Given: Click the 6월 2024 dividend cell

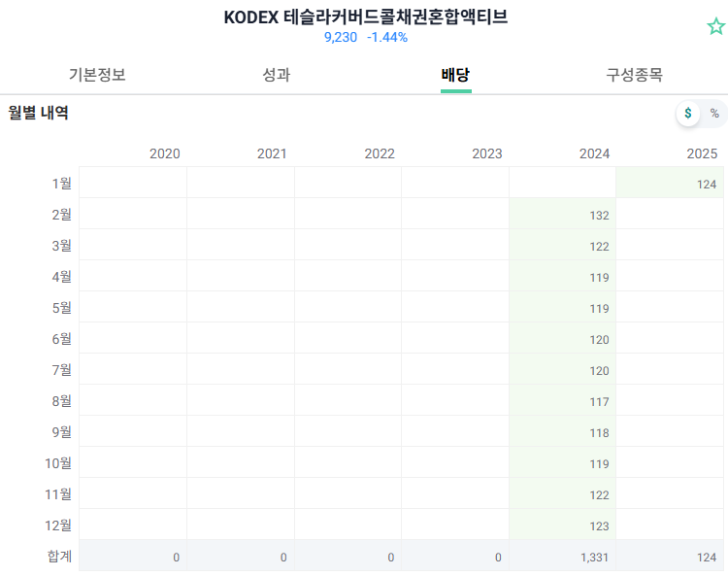Looking at the screenshot, I should 562,338.
